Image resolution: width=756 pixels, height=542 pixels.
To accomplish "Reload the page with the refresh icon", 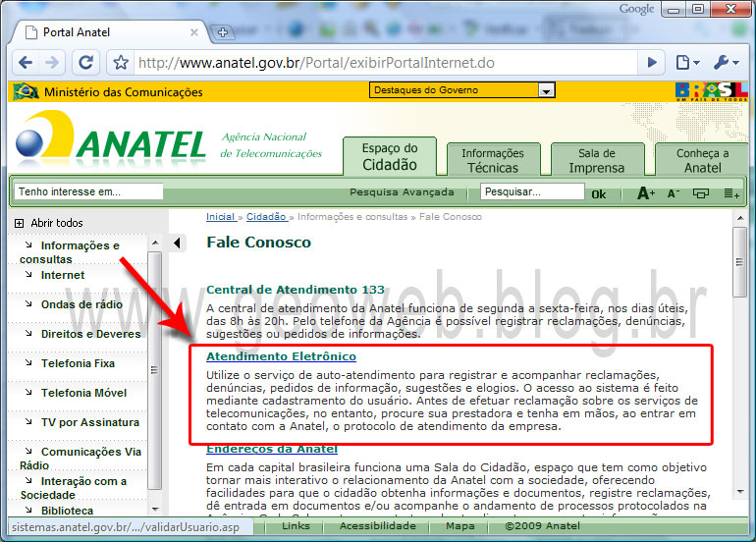I will click(85, 63).
